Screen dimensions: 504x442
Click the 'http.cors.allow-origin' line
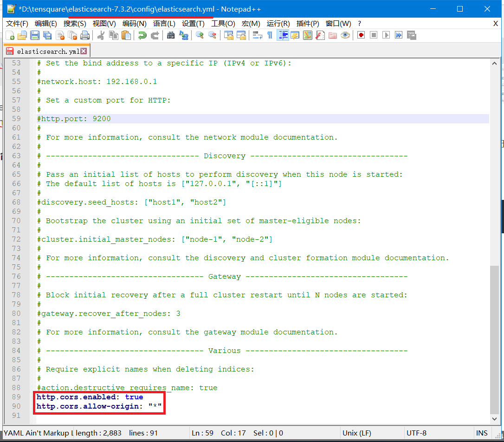pos(99,406)
